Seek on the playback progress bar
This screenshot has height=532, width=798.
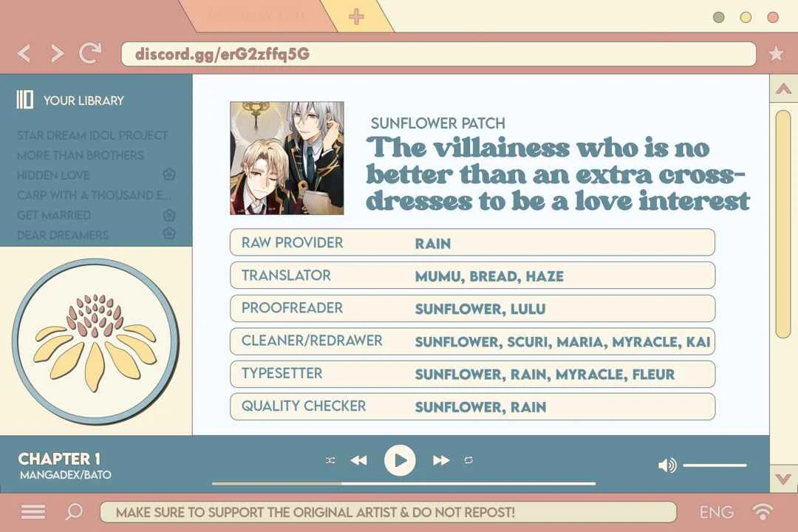point(404,483)
